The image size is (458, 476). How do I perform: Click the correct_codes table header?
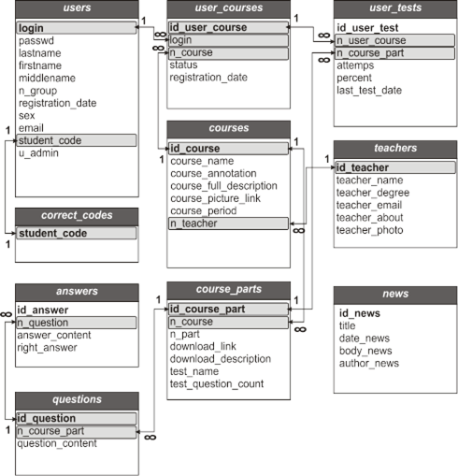coord(77,217)
